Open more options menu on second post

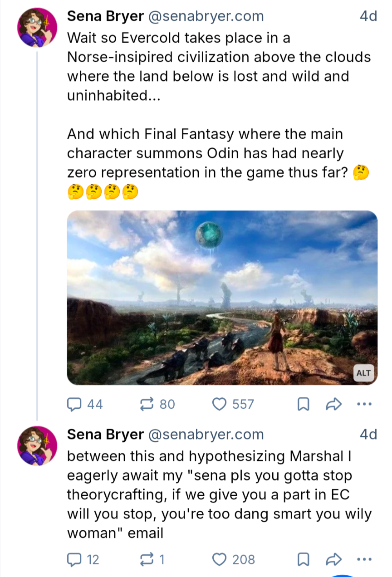pos(364,560)
